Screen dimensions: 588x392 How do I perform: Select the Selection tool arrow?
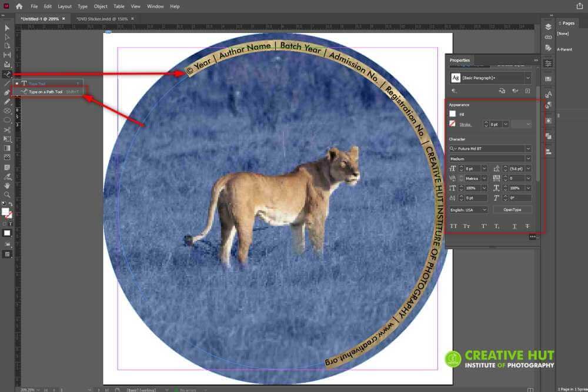[x=6, y=28]
